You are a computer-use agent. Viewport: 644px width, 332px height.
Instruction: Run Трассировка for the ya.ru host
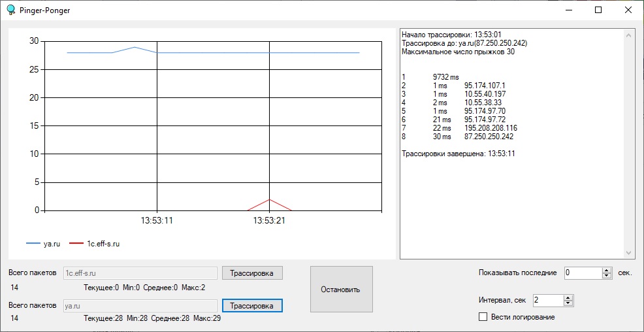(252, 305)
